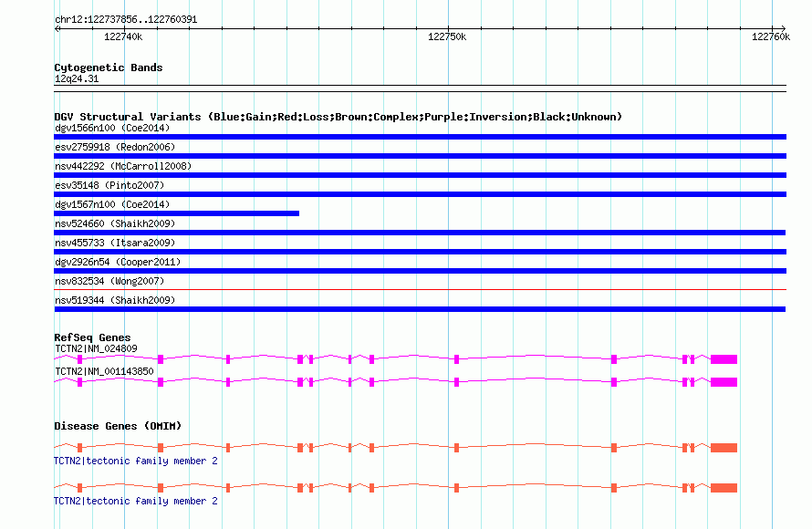The height and width of the screenshot is (529, 812).
Task: Click the 122740k ruler tick label
Action: 123,36
